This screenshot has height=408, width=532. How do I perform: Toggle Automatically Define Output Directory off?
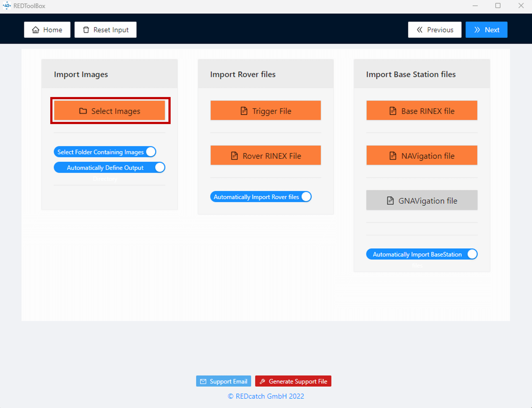tap(160, 167)
